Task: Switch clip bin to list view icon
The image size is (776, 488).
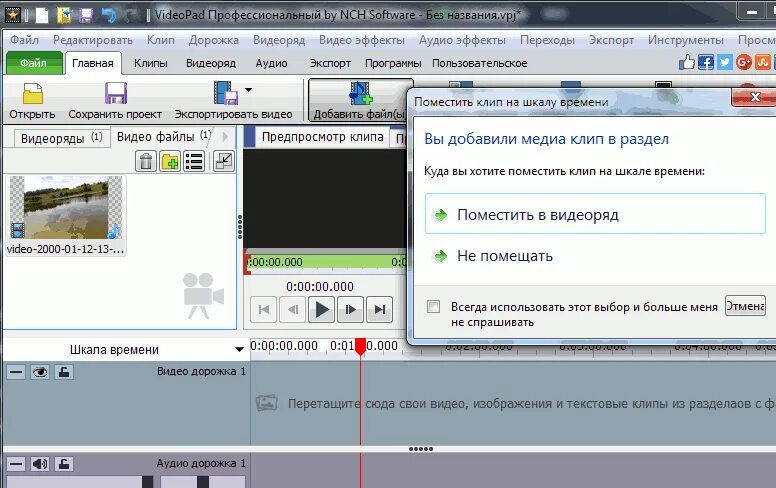Action: pos(194,161)
